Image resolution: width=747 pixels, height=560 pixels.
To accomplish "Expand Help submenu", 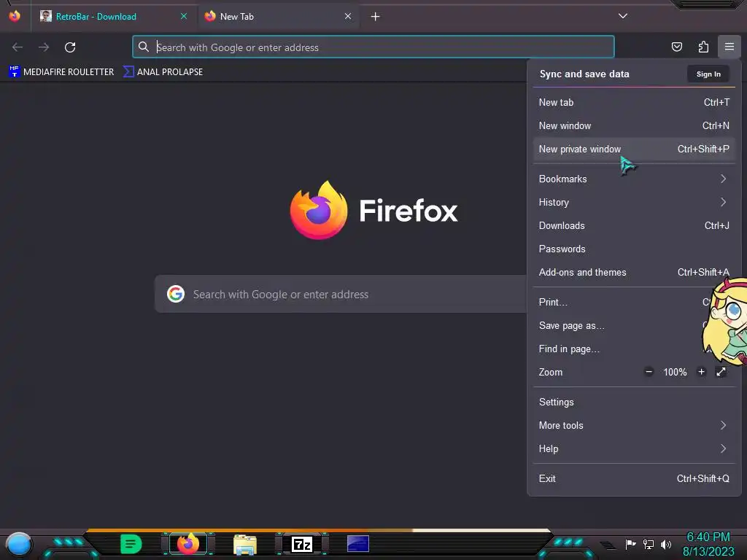I will point(634,449).
